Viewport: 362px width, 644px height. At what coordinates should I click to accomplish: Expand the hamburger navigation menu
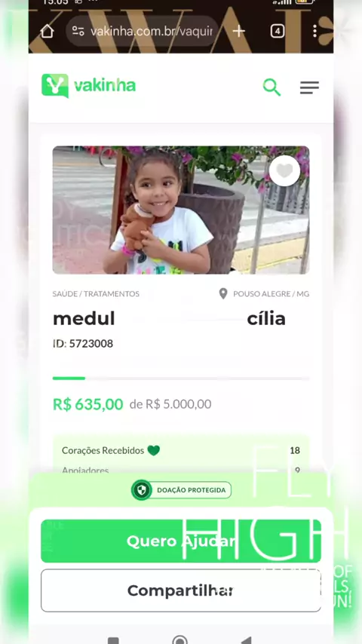pyautogui.click(x=309, y=87)
